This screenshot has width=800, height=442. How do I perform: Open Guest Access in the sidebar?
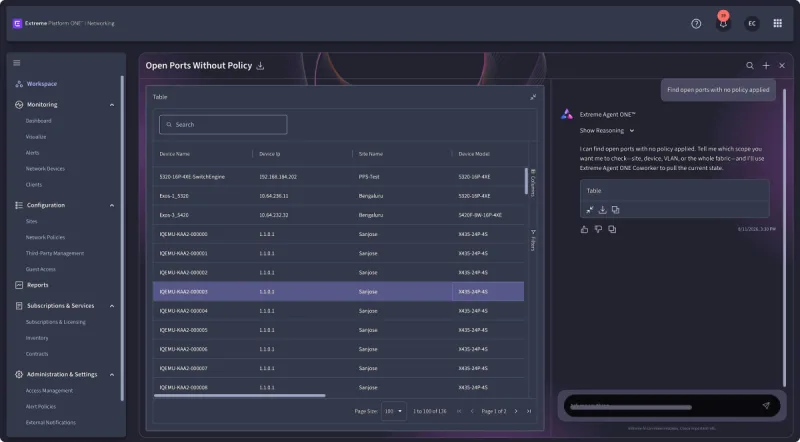point(40,269)
